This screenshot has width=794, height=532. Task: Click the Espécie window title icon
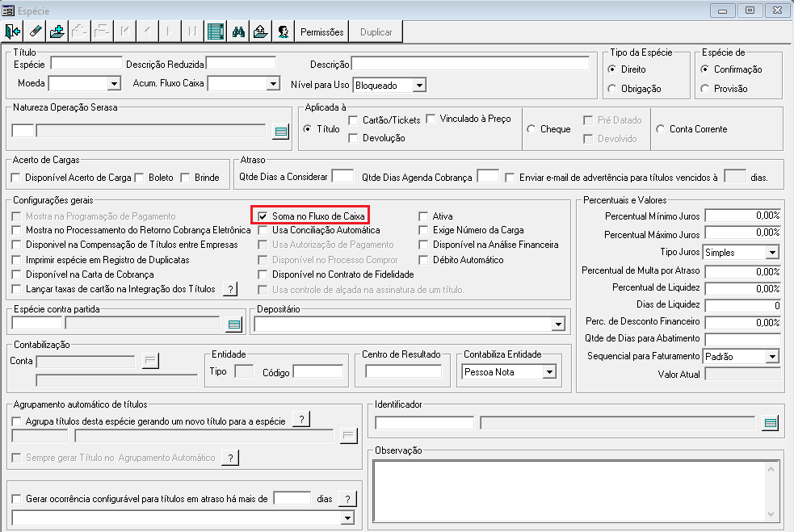click(x=8, y=10)
